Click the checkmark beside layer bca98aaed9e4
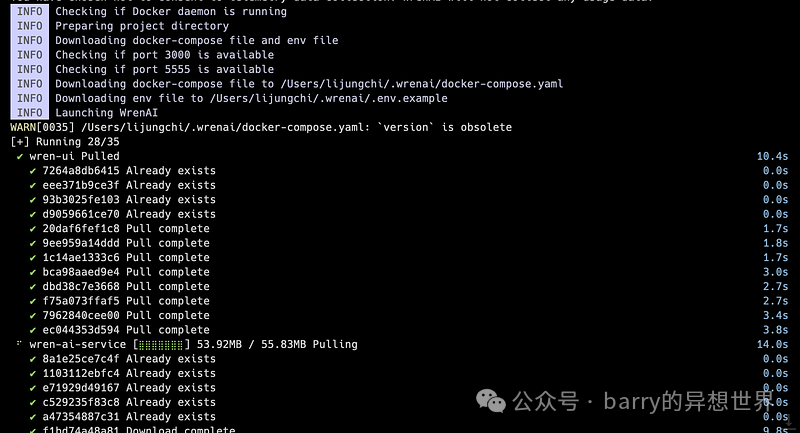This screenshot has height=433, width=800. point(33,272)
